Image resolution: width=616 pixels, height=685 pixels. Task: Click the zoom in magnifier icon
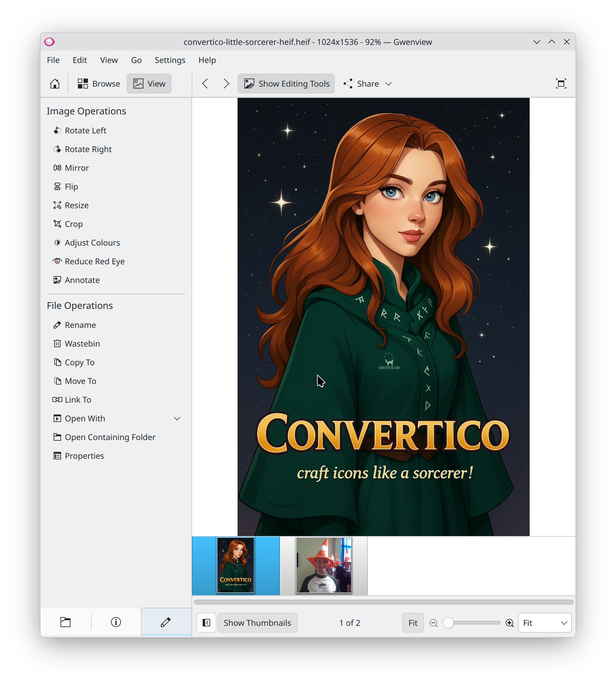point(509,623)
